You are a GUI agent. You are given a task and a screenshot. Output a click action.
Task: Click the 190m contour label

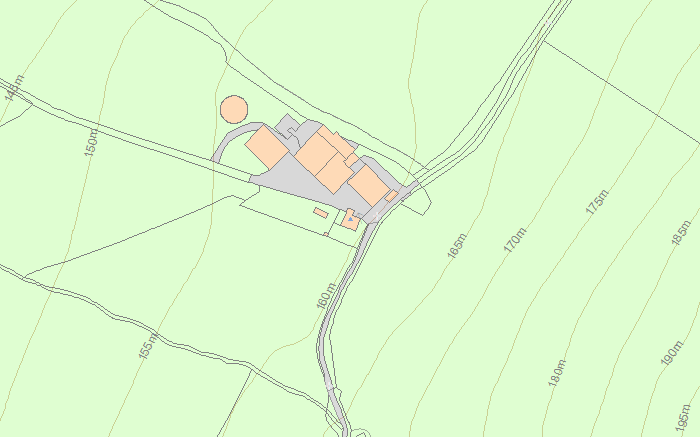click(x=671, y=353)
